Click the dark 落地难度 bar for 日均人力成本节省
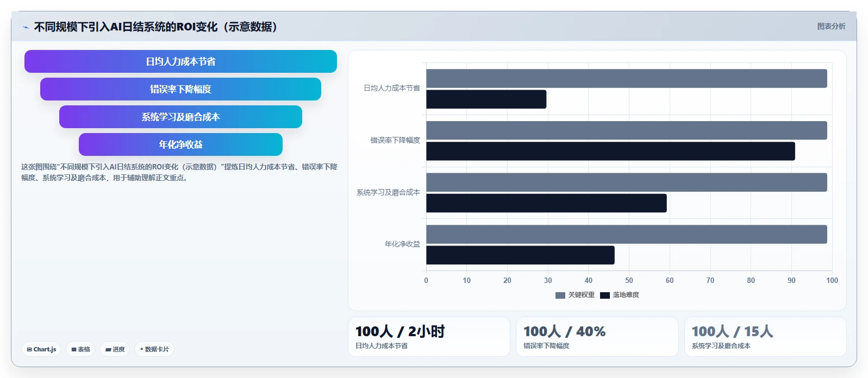 coord(486,99)
